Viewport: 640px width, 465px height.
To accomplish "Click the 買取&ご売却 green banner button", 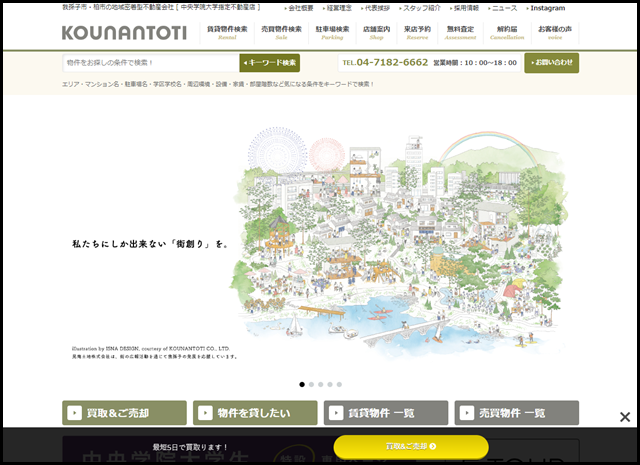I will (x=124, y=413).
